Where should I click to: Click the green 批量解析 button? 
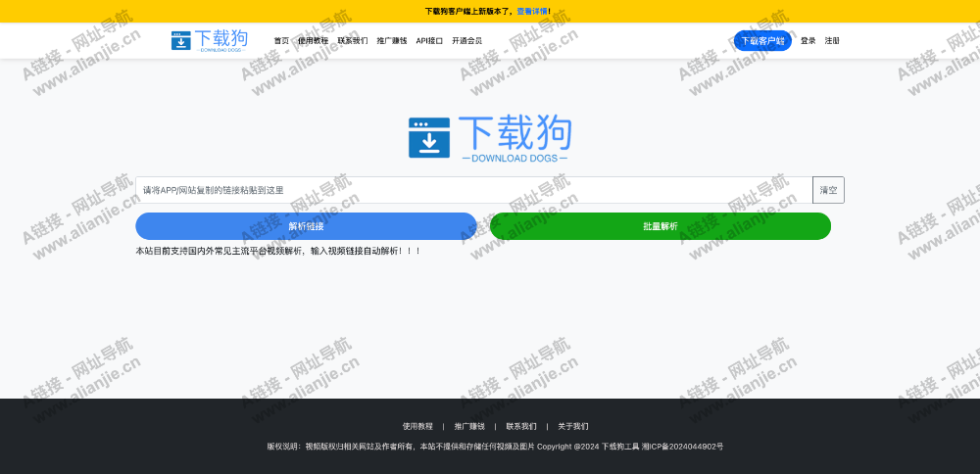click(661, 226)
